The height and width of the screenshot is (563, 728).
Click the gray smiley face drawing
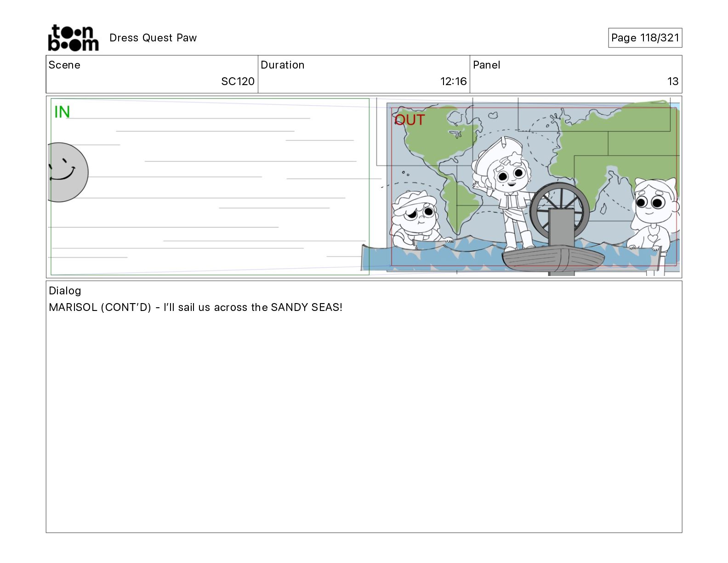(x=68, y=172)
